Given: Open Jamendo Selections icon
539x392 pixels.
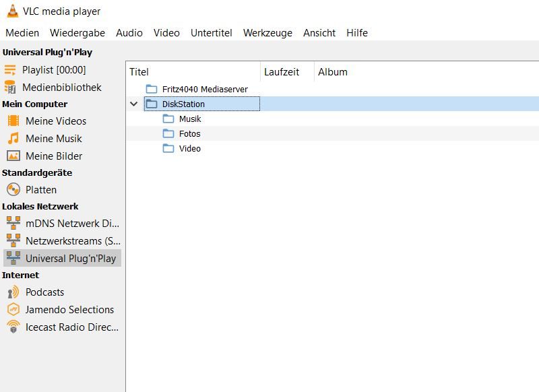Looking at the screenshot, I should pyautogui.click(x=13, y=310).
